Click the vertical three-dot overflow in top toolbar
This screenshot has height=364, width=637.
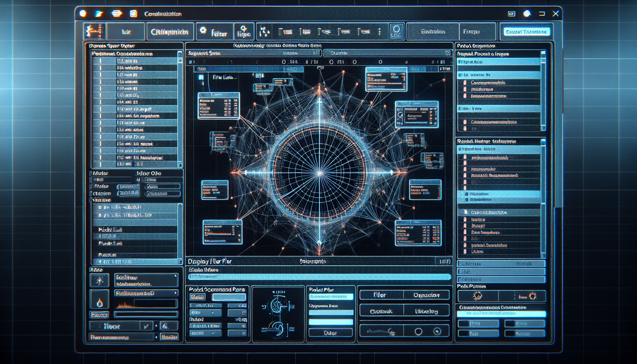[380, 32]
